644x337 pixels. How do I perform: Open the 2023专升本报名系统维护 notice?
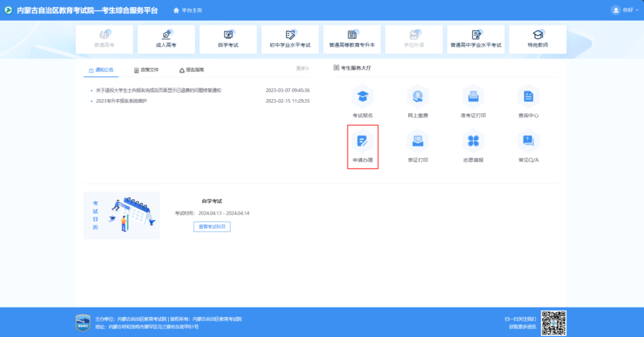tap(121, 101)
